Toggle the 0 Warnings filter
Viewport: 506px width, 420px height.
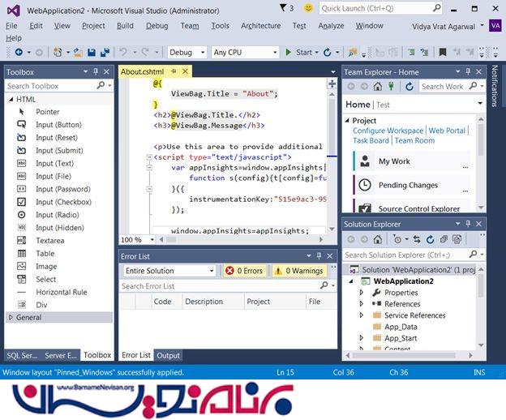298,271
